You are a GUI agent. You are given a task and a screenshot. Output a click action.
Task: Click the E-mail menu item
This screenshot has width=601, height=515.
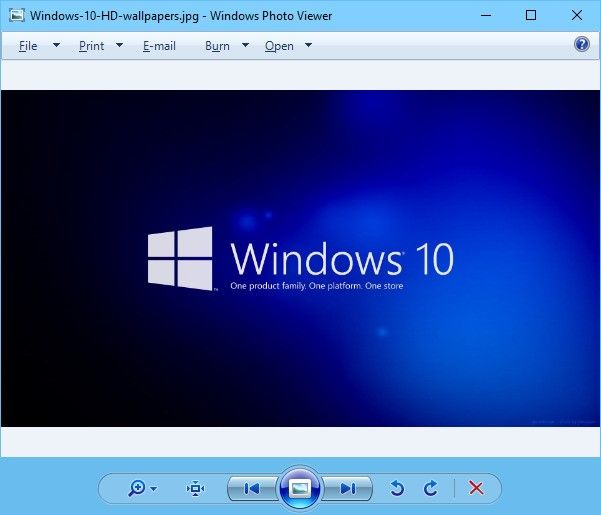(x=159, y=46)
